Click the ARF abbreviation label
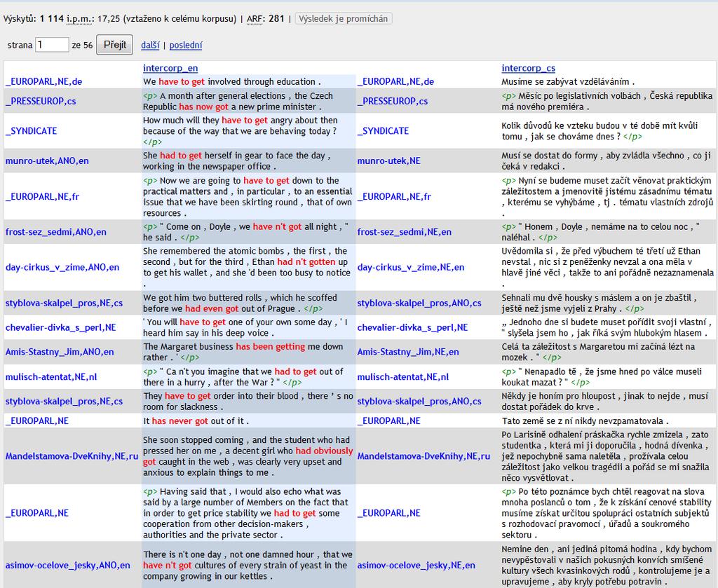Screen dimensions: 718x588 pyautogui.click(x=255, y=19)
